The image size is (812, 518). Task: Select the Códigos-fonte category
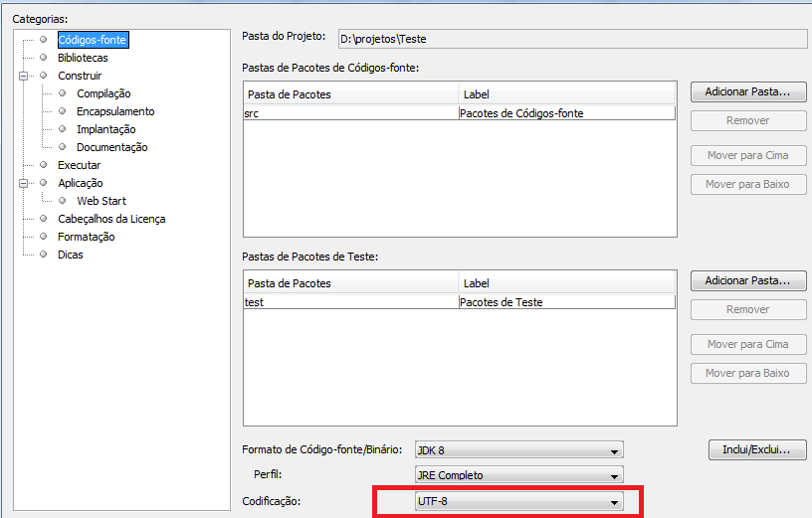point(93,40)
